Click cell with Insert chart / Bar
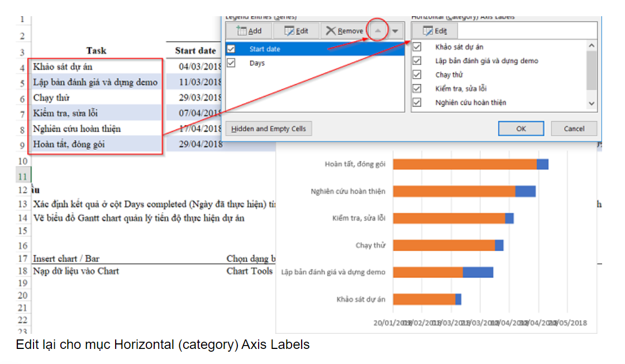The width and height of the screenshot is (625, 364). (x=66, y=258)
